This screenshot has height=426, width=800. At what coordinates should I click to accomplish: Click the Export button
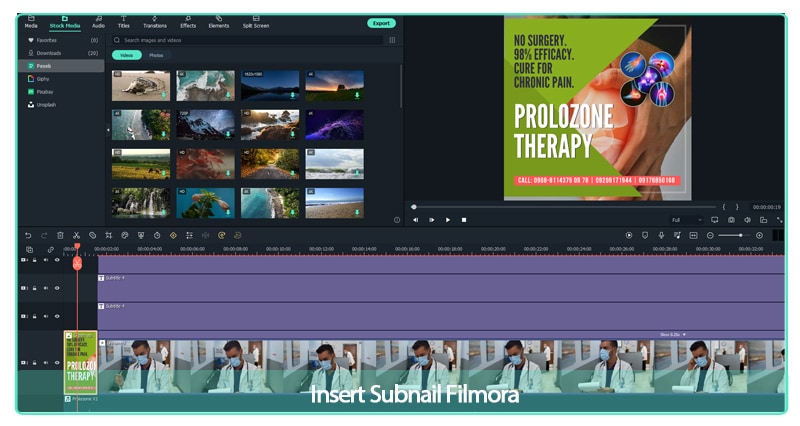click(381, 23)
